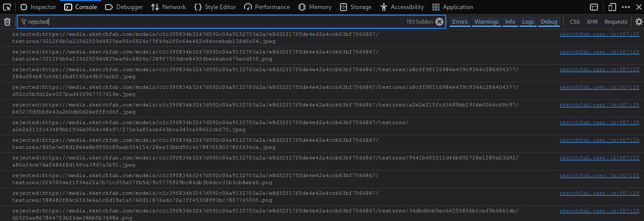Switch to the Application tab

[453, 7]
